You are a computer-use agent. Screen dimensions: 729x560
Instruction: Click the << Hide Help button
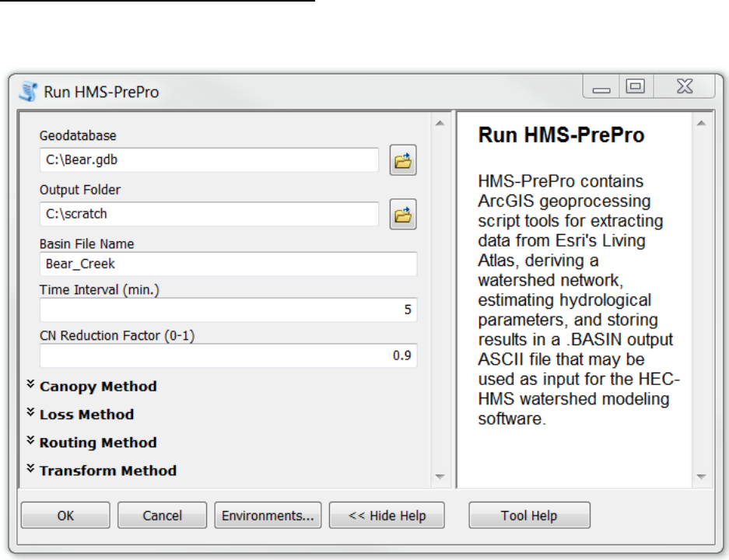coord(387,516)
